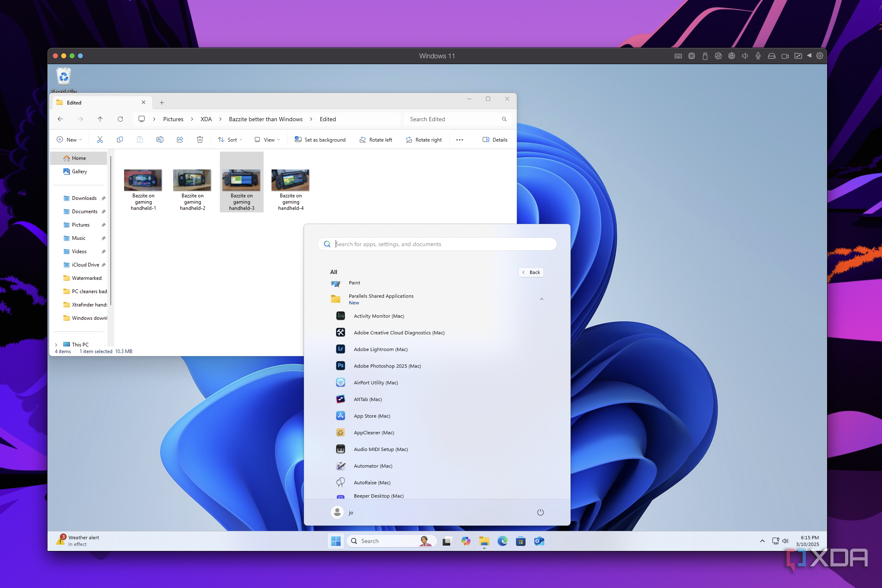Click the Share icon in Explorer toolbar
This screenshot has width=882, height=588.
(180, 140)
